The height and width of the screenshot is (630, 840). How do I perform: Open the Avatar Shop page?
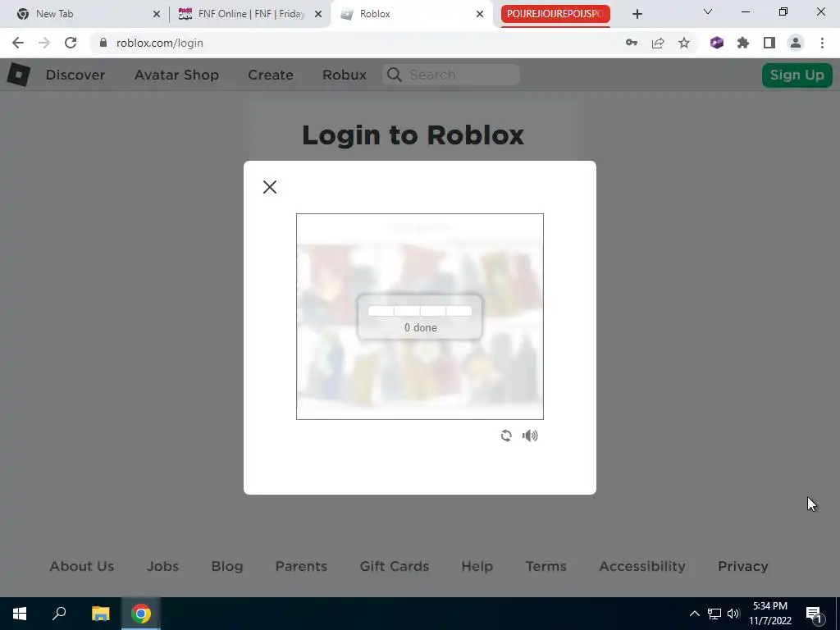pos(176,75)
